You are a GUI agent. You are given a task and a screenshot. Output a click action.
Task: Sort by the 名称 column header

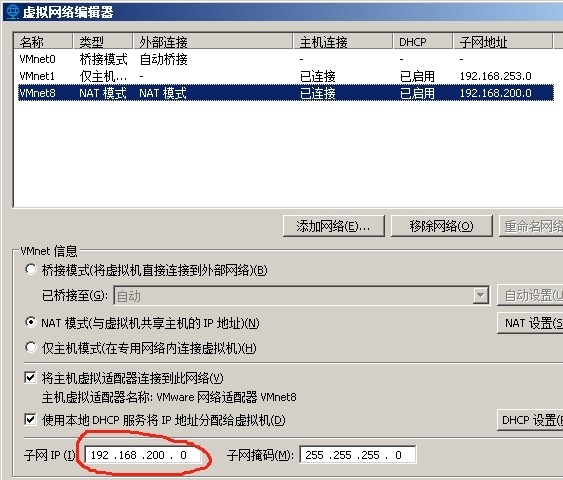(43, 42)
